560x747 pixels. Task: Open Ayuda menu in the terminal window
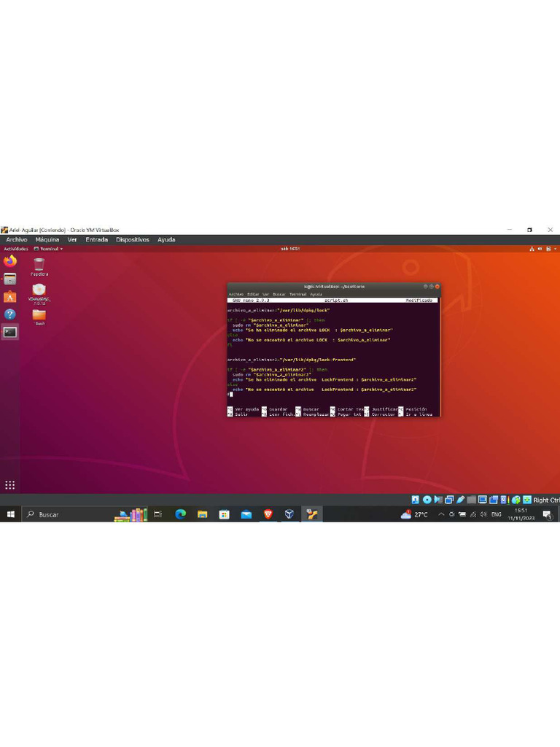[316, 295]
